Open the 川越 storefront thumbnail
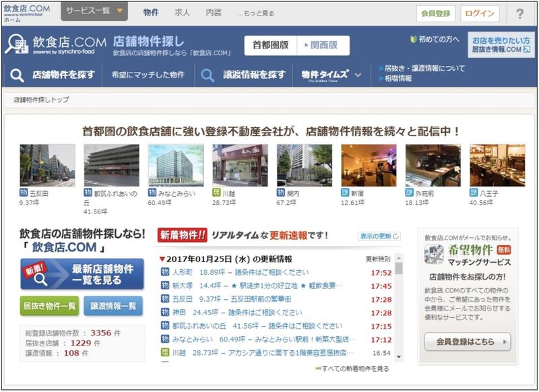 (x=241, y=165)
